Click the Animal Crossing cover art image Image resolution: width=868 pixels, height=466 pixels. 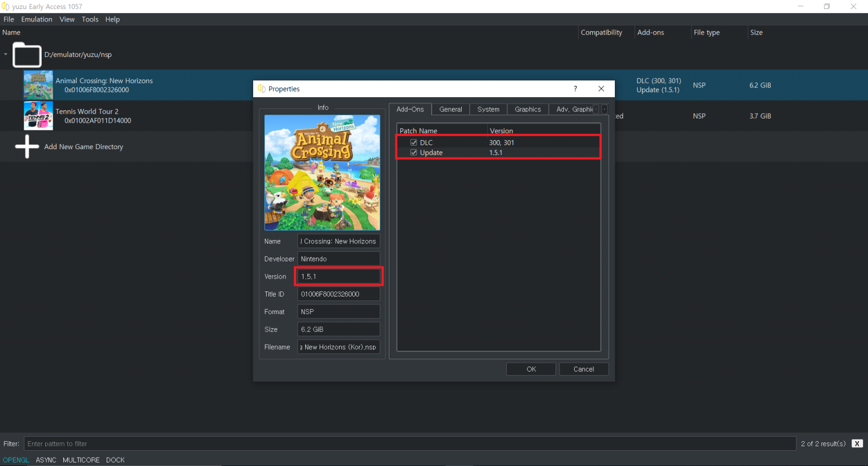pyautogui.click(x=322, y=172)
